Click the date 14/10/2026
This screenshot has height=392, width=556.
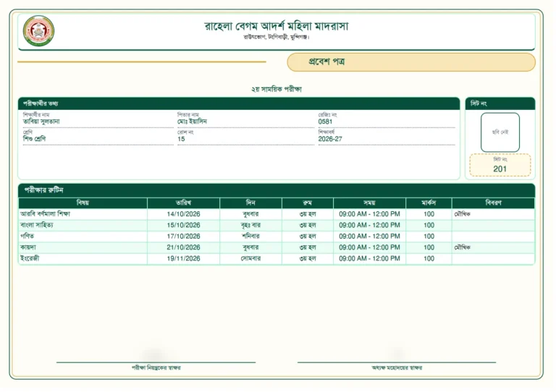pos(183,214)
